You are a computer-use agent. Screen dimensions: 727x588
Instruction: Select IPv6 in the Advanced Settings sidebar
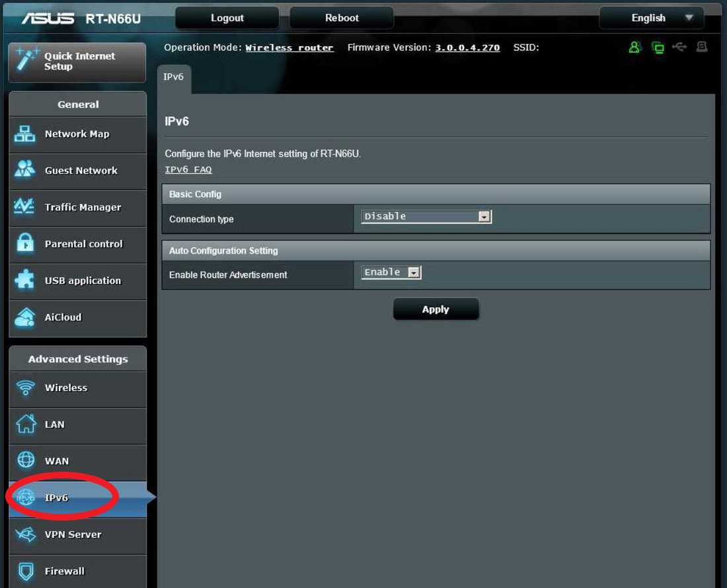pos(77,498)
